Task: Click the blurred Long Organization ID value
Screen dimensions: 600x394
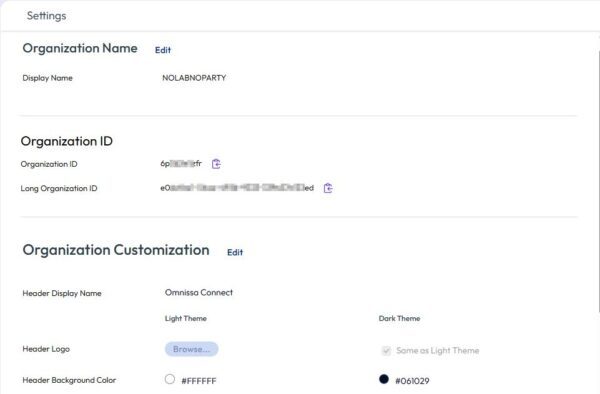Action: click(x=237, y=188)
